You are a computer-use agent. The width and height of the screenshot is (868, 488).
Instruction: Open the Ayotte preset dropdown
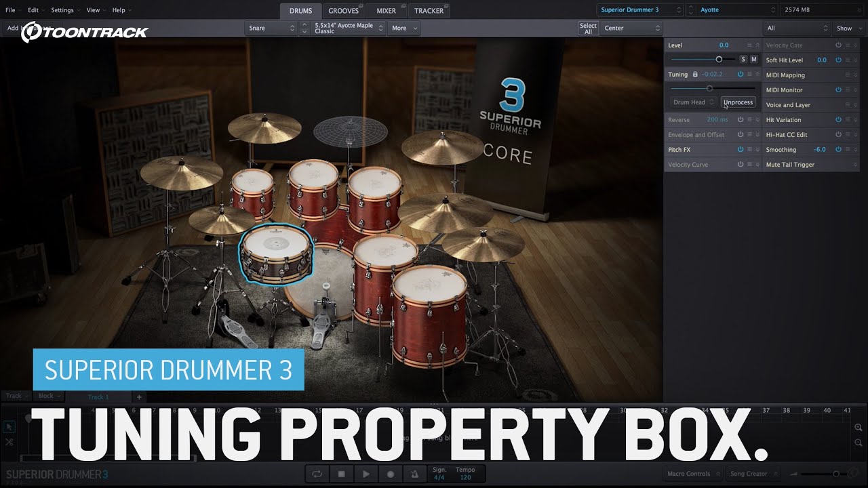pos(737,10)
